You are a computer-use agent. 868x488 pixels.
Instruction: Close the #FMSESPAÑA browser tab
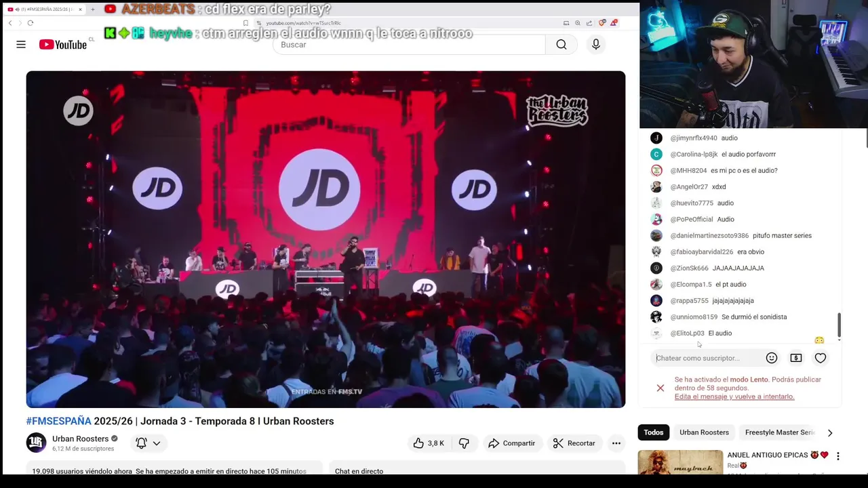(x=80, y=9)
